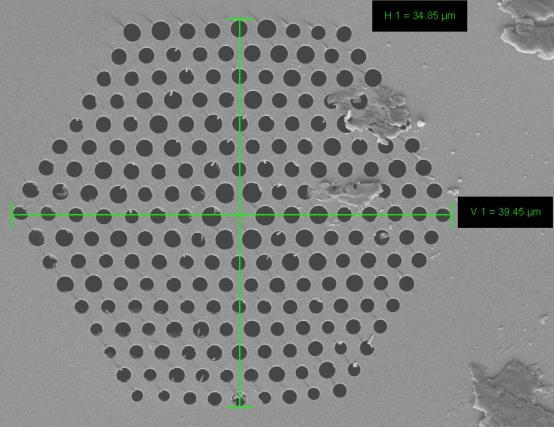Click the top end cap of the vertical measurement line

point(240,19)
